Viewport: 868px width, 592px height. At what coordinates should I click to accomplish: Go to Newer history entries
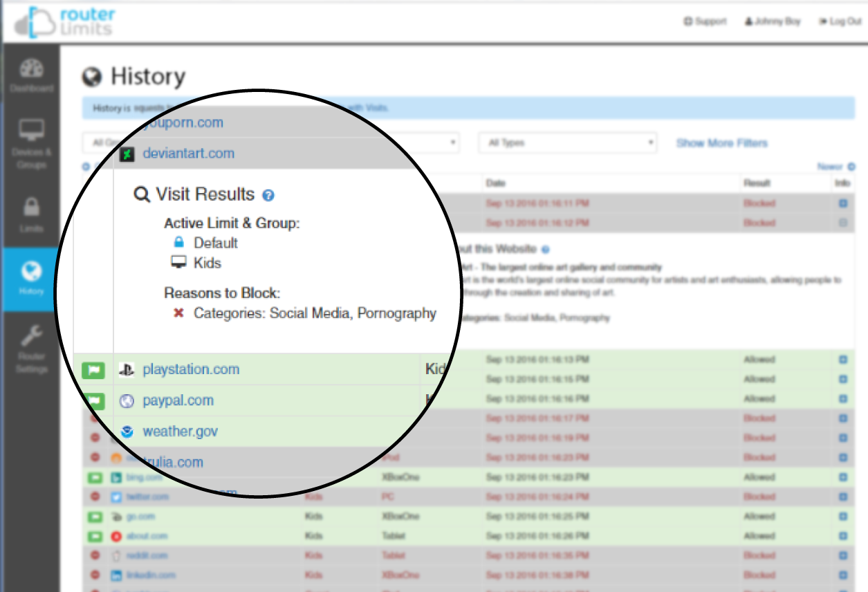835,167
